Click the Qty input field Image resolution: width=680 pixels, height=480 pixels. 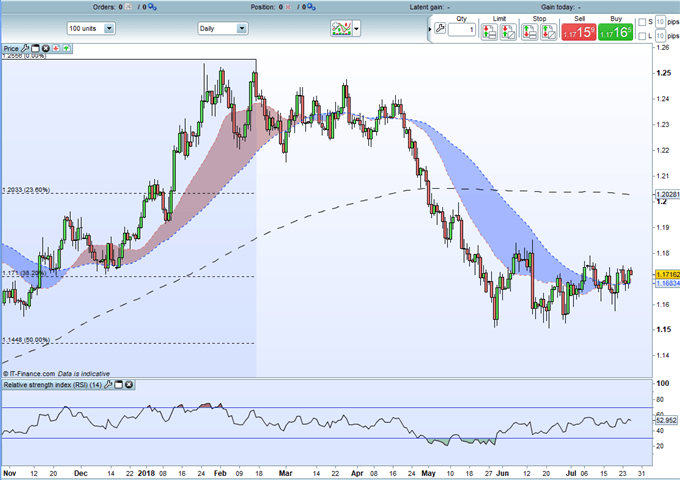click(x=462, y=30)
